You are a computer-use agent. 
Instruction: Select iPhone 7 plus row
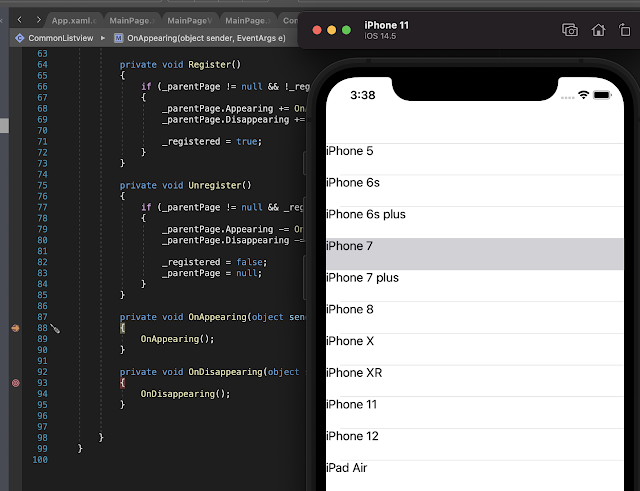pyautogui.click(x=475, y=286)
